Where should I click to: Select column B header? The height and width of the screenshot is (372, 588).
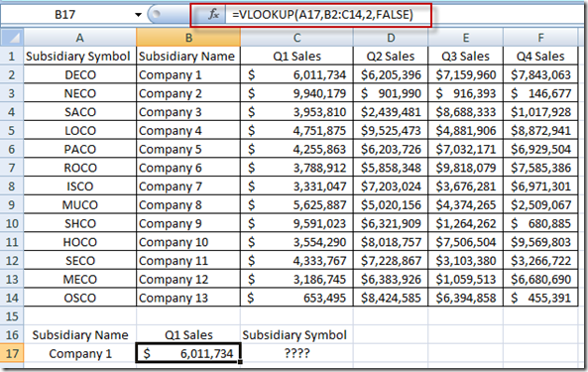[188, 38]
